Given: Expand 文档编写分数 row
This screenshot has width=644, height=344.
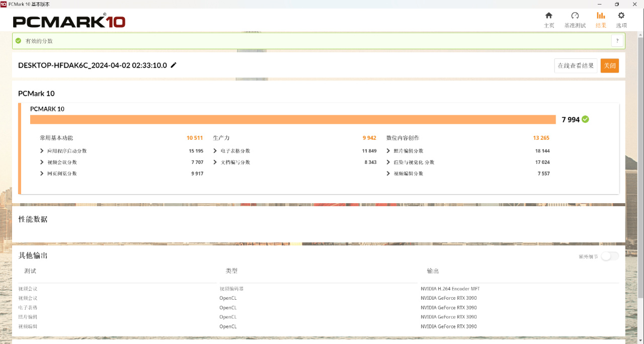Looking at the screenshot, I should [x=231, y=162].
